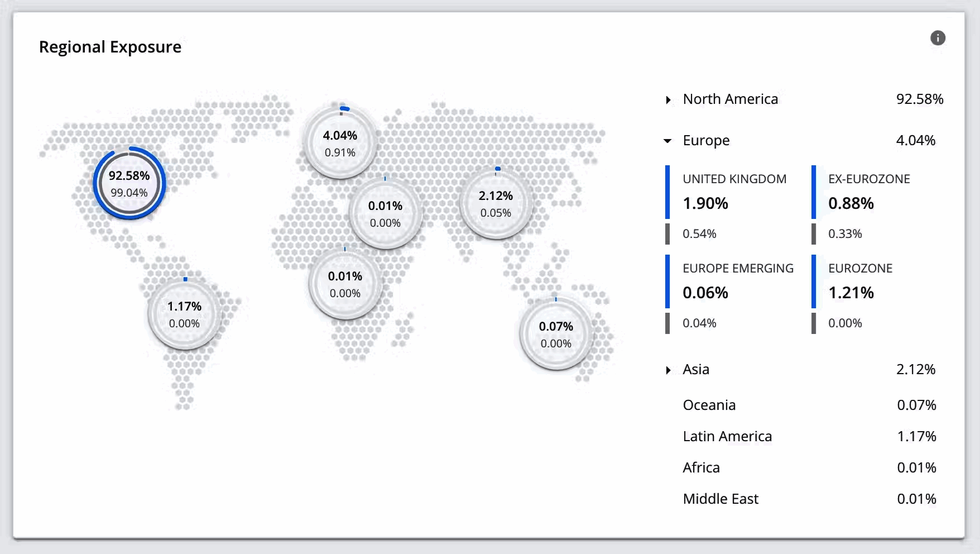980x554 pixels.
Task: Click the Europe Emerging 0.06% tile
Action: click(x=737, y=282)
